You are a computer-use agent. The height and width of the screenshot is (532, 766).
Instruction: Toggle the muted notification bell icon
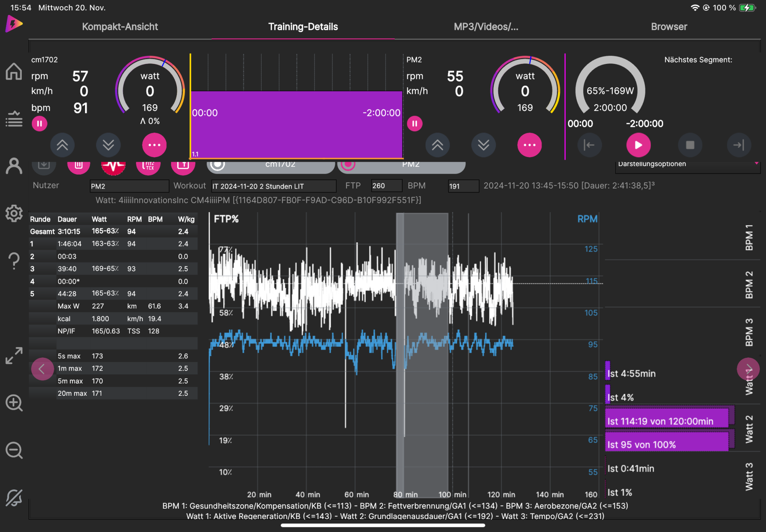click(14, 498)
